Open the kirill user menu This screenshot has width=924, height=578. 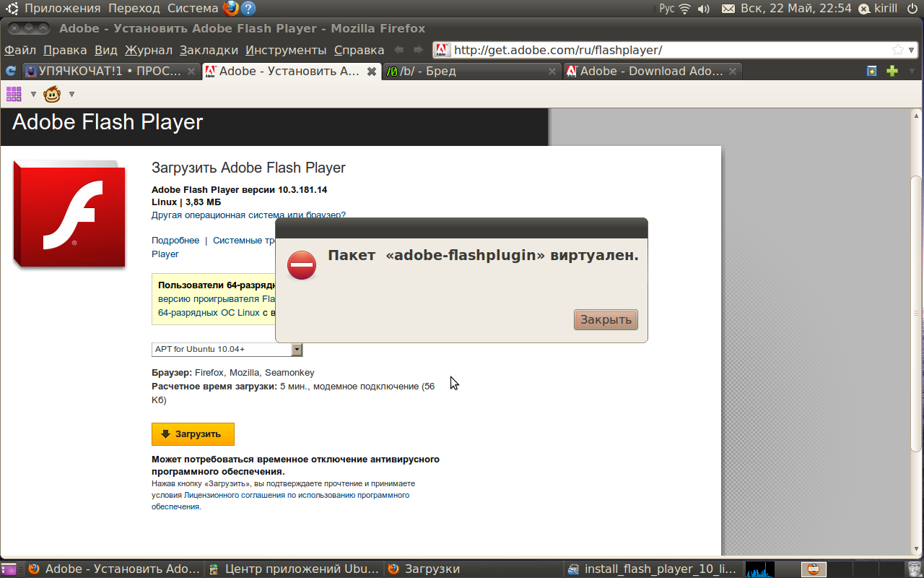pos(878,9)
